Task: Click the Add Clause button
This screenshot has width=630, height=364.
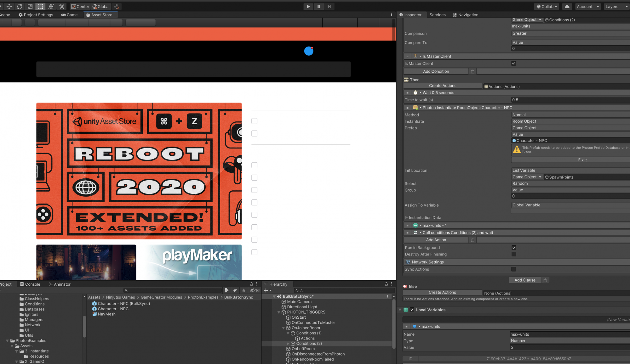Action: pos(525,280)
